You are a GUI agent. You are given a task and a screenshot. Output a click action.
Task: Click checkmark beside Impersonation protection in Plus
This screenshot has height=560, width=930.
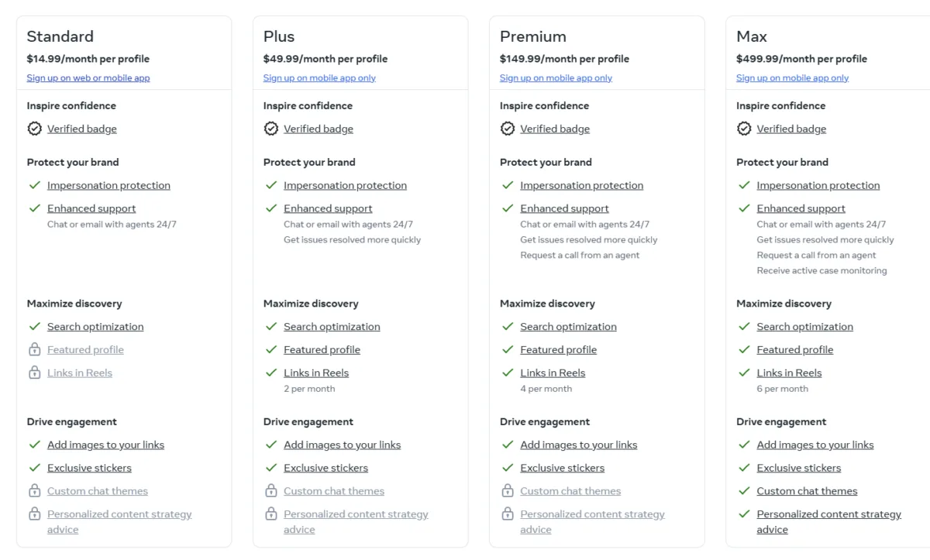coord(271,185)
